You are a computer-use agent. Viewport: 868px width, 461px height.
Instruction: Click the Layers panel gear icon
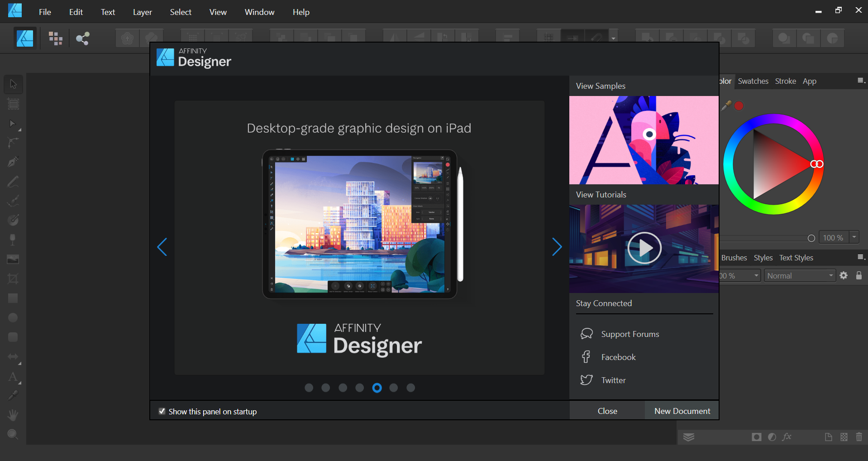[844, 275]
